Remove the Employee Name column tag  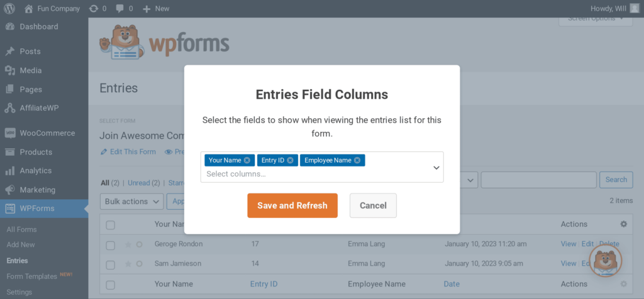pyautogui.click(x=357, y=160)
